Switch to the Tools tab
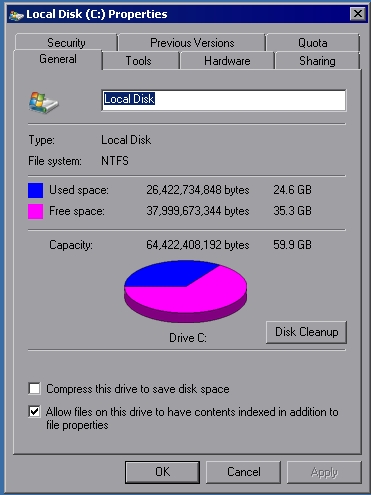The width and height of the screenshot is (371, 495). [138, 61]
